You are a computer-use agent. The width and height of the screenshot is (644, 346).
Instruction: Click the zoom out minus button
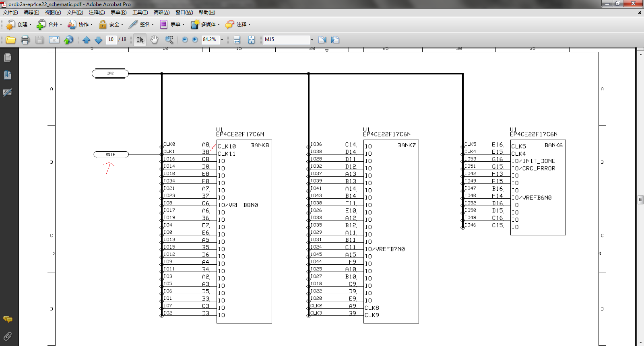click(x=185, y=39)
